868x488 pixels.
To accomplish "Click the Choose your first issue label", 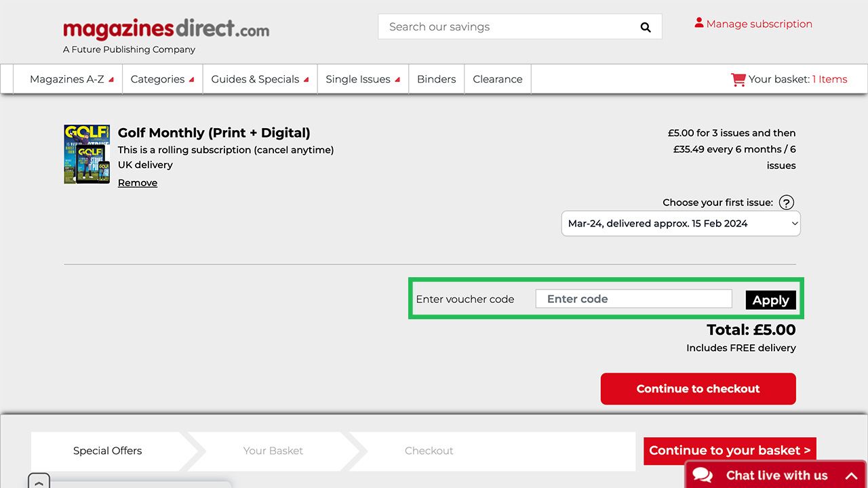I will click(x=717, y=203).
